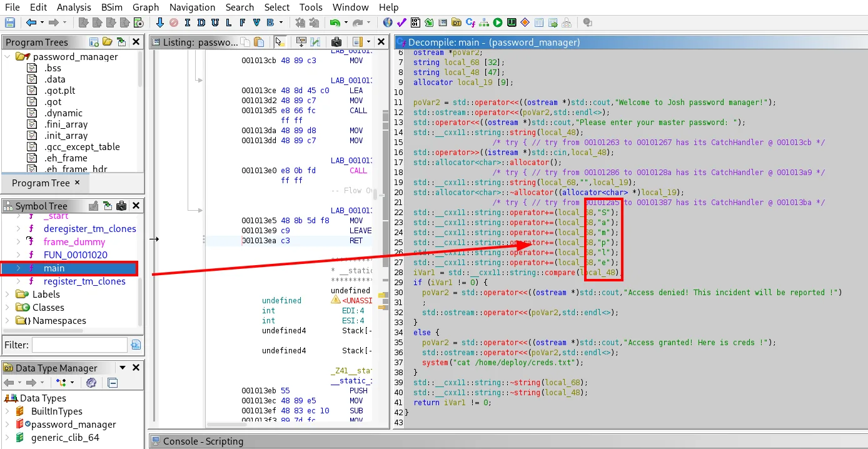Select BuiltInTypes in Data Type Manager

[57, 411]
